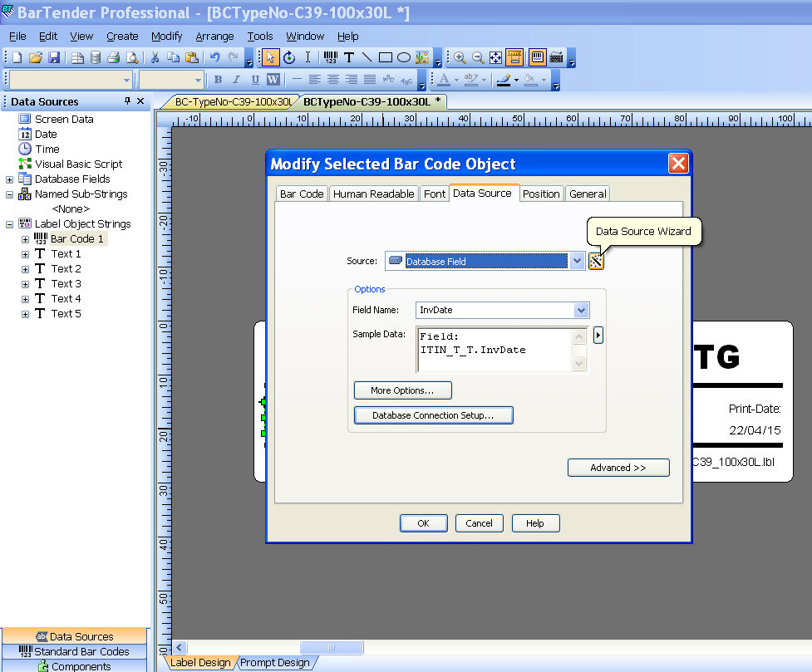Print the label via printer icon
This screenshot has width=812, height=672.
[x=113, y=57]
